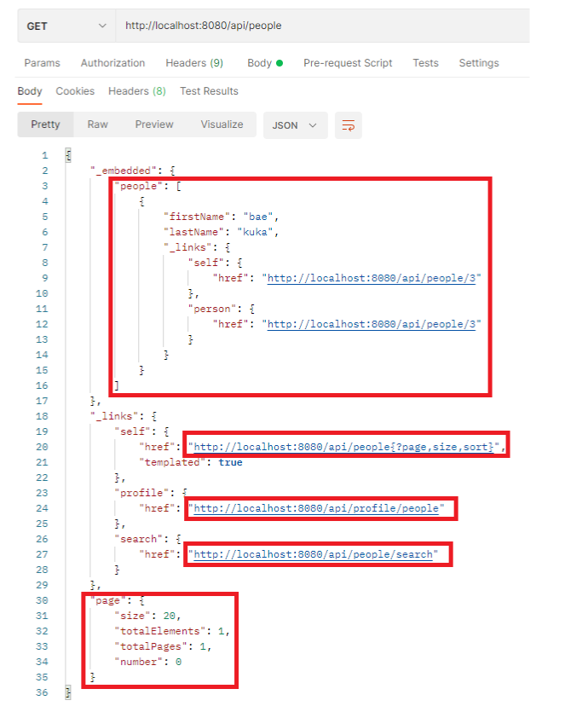Switch to Raw response view
This screenshot has height=712, width=588.
pos(97,124)
